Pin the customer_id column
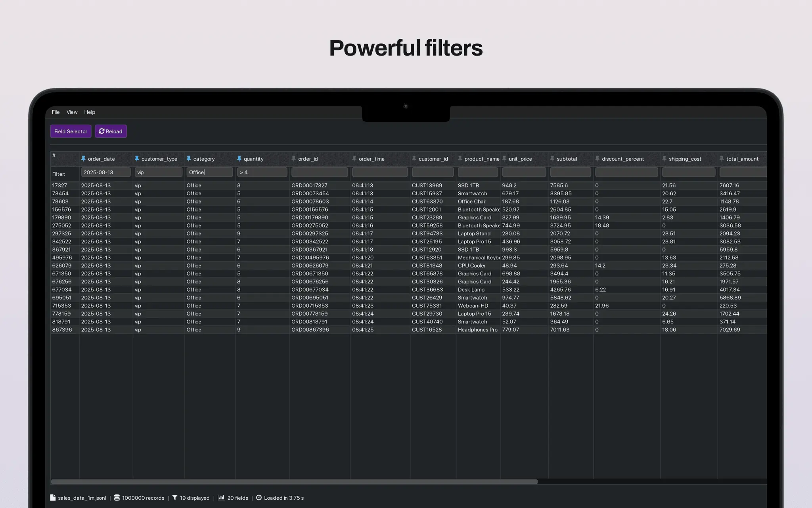The image size is (812, 508). pos(414,159)
